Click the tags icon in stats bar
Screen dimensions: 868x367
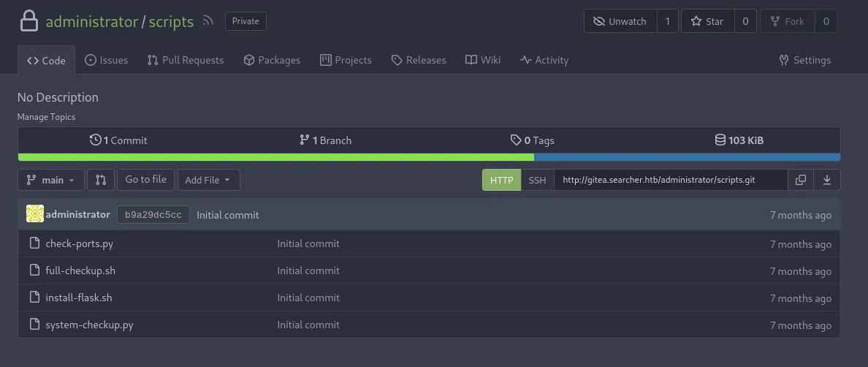tap(516, 140)
